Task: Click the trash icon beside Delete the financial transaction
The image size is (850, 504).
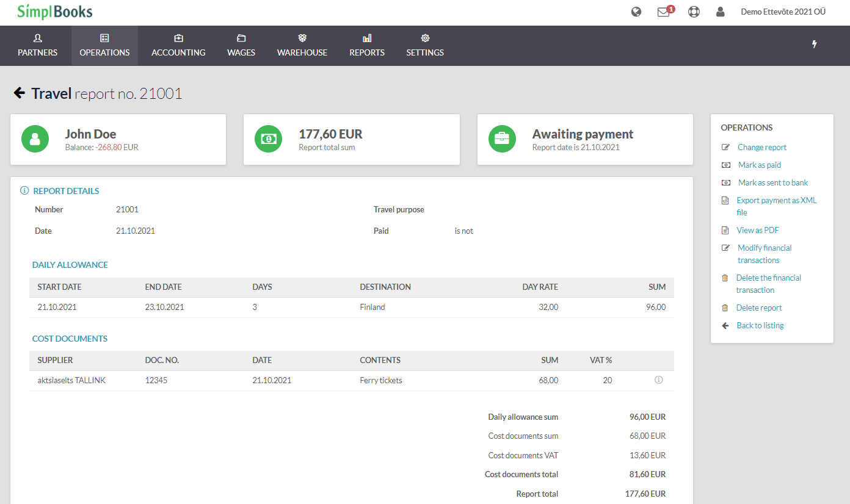Action: click(725, 278)
